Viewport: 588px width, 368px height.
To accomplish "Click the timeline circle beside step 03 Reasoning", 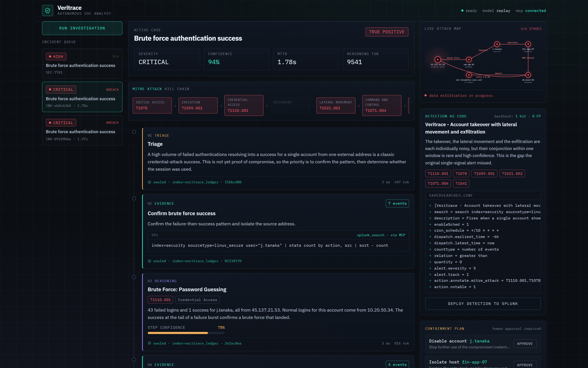I will point(134,277).
